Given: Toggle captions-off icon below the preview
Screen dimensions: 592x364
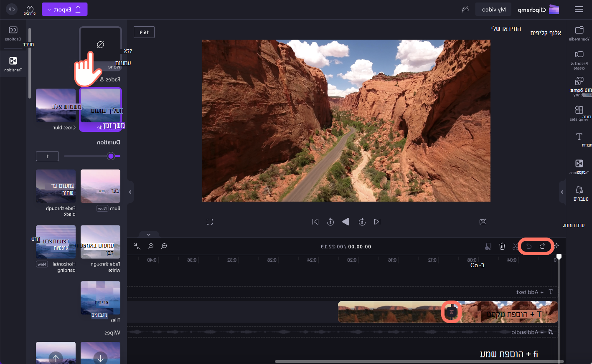Looking at the screenshot, I should tap(483, 222).
